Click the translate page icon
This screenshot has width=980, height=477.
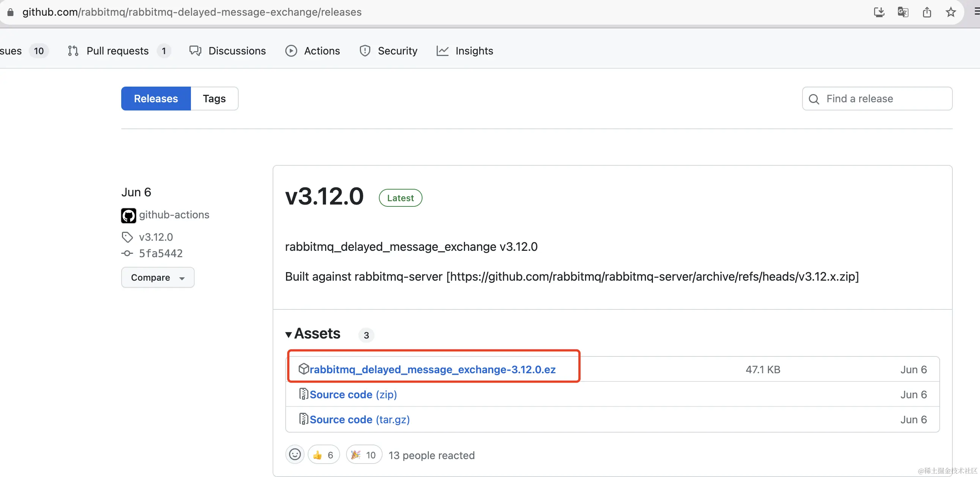click(903, 12)
